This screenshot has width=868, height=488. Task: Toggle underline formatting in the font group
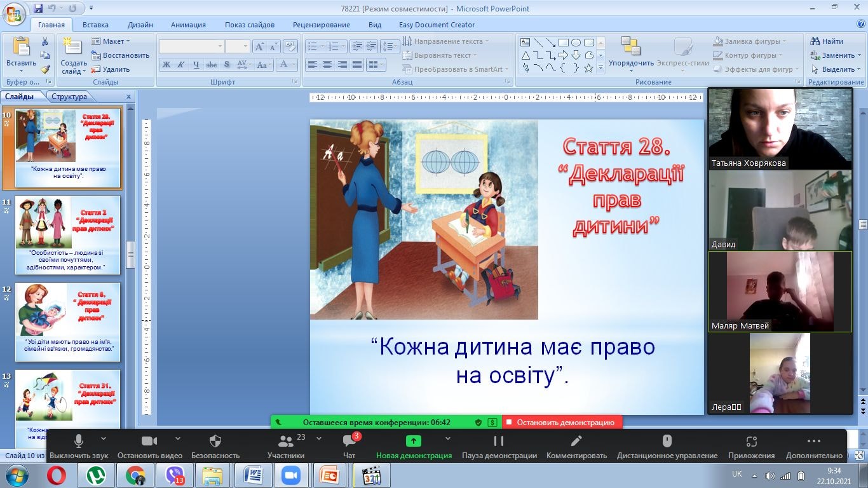click(196, 65)
